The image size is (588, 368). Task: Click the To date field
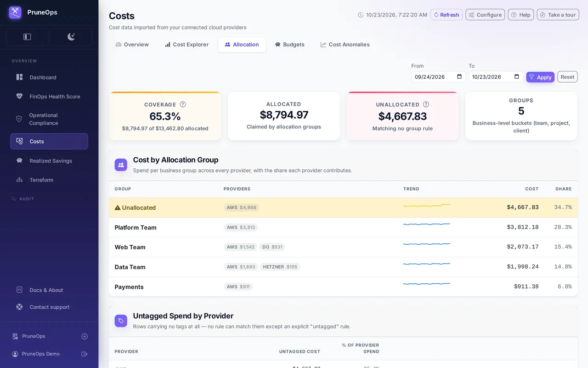[x=496, y=77]
